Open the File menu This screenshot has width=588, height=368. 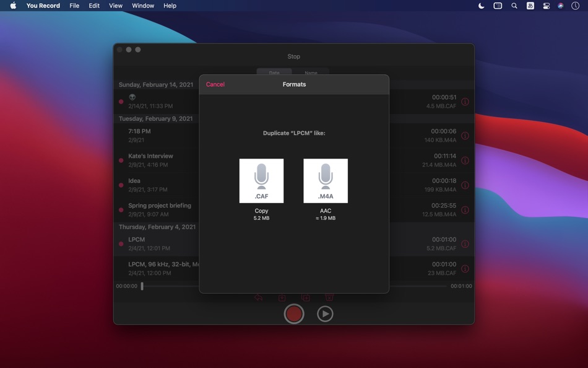74,6
